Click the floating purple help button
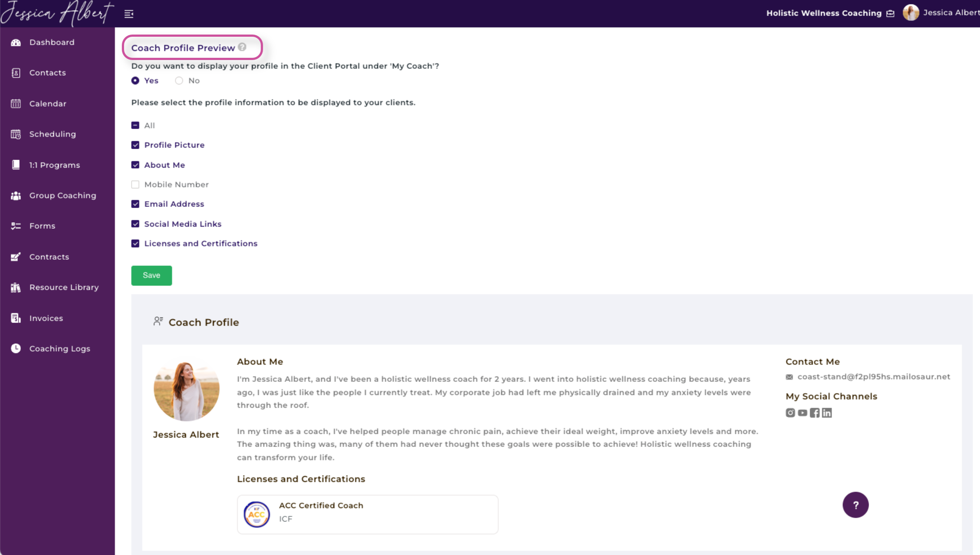Screen dimensions: 980x555 pyautogui.click(x=855, y=505)
